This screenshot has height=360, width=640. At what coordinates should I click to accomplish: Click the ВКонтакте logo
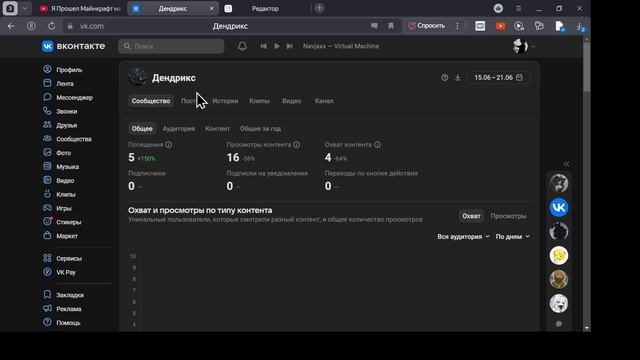click(73, 46)
